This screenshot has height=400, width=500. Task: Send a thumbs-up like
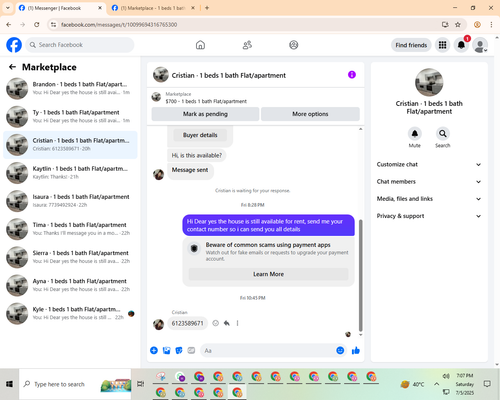pos(356,350)
